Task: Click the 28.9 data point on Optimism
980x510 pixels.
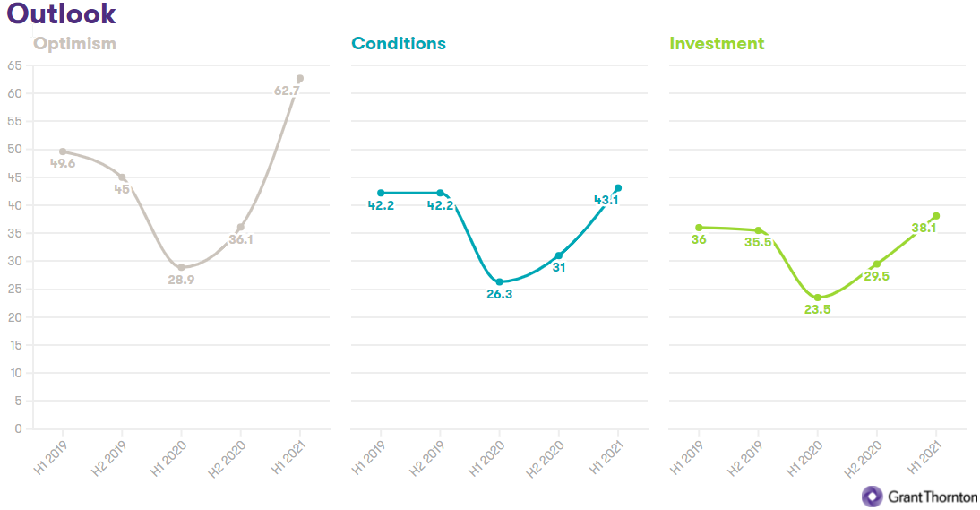Action: point(181,267)
